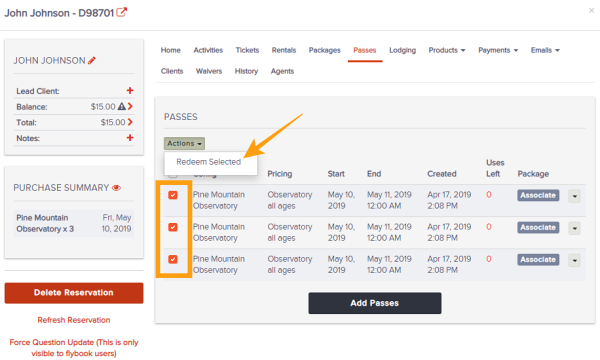Open the balance warning triangle icon
Image resolution: width=600 pixels, height=360 pixels.
[122, 106]
